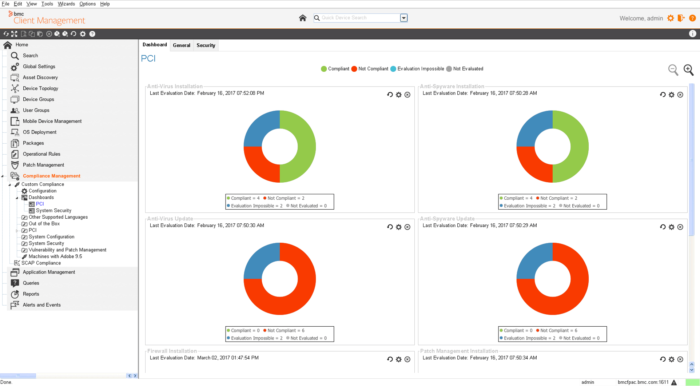Image resolution: width=700 pixels, height=386 pixels.
Task: Click the green Compliant legend swatch
Action: click(x=324, y=69)
